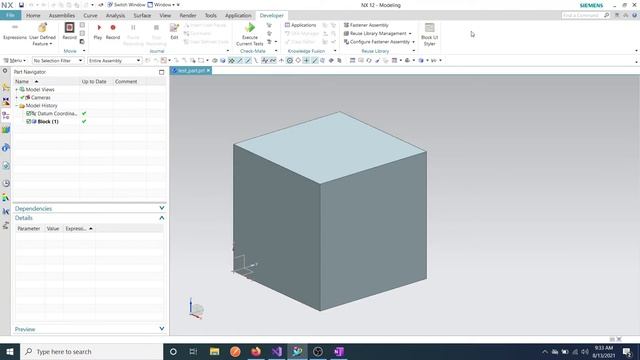
Task: Open the Menu dropdown
Action: [x=15, y=60]
